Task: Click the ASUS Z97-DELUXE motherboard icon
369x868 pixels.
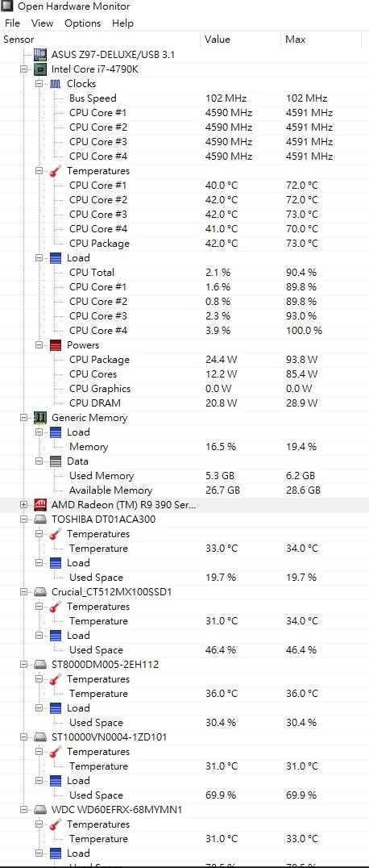Action: click(40, 54)
